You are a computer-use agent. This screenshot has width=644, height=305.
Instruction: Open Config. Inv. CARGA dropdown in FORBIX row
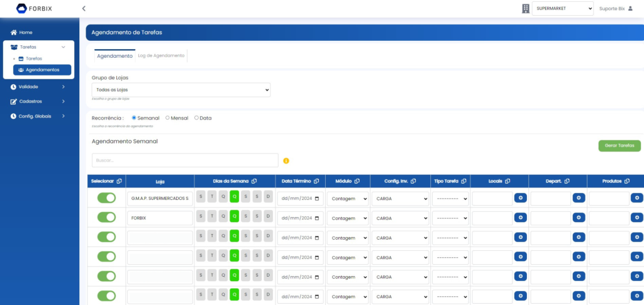(401, 218)
